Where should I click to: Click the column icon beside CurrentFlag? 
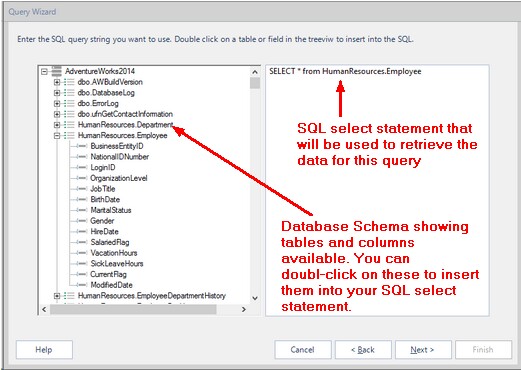82,274
